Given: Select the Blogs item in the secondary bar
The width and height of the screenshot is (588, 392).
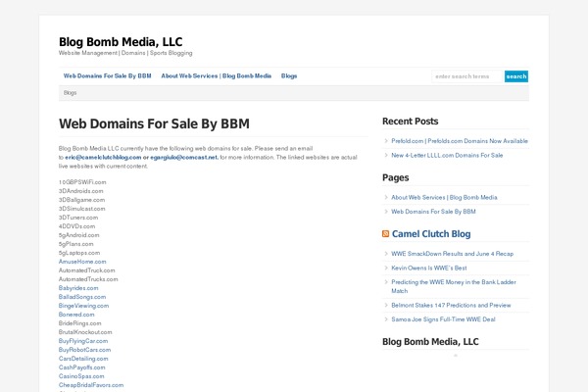Looking at the screenshot, I should [x=71, y=93].
